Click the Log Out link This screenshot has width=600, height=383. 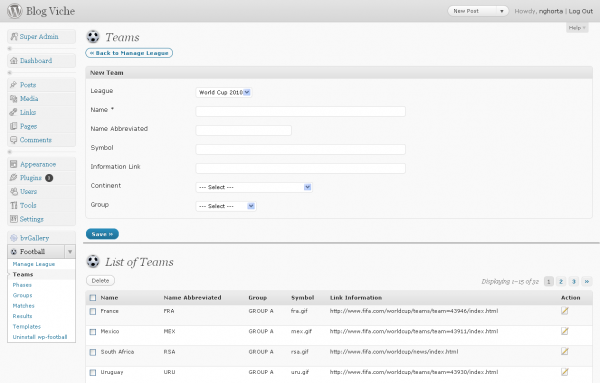pos(580,11)
